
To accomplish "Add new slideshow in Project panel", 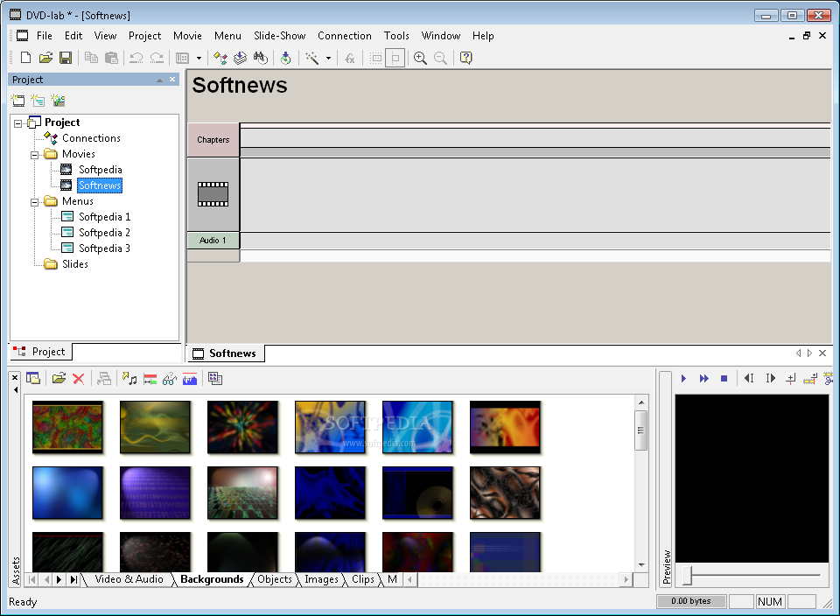I will [x=58, y=100].
